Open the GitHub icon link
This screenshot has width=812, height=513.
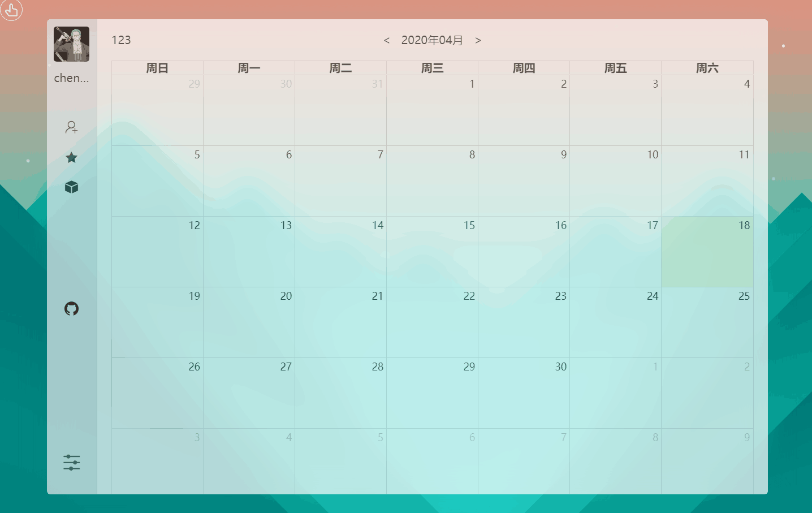click(x=71, y=308)
